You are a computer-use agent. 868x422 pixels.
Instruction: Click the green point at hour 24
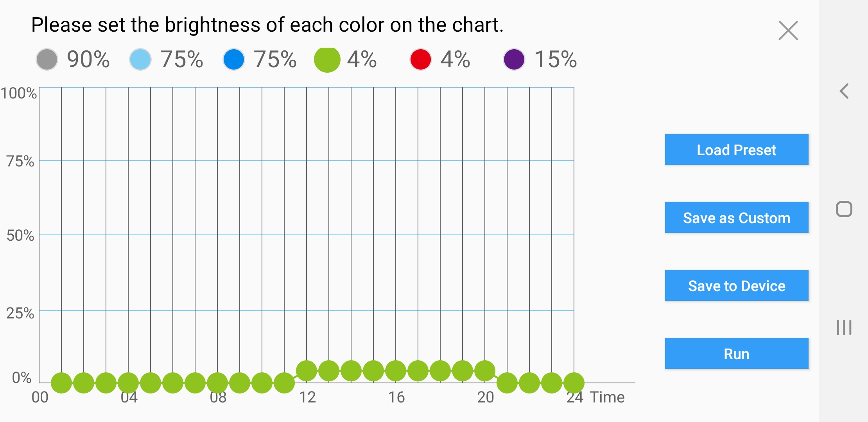[574, 383]
